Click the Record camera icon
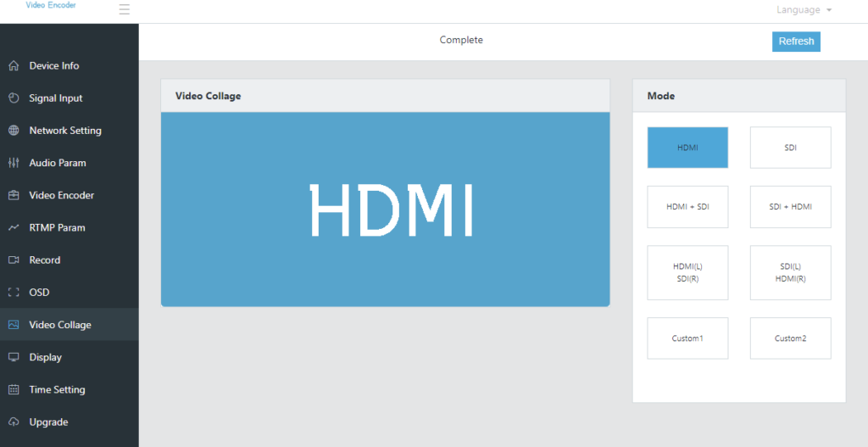868x447 pixels. 14,260
